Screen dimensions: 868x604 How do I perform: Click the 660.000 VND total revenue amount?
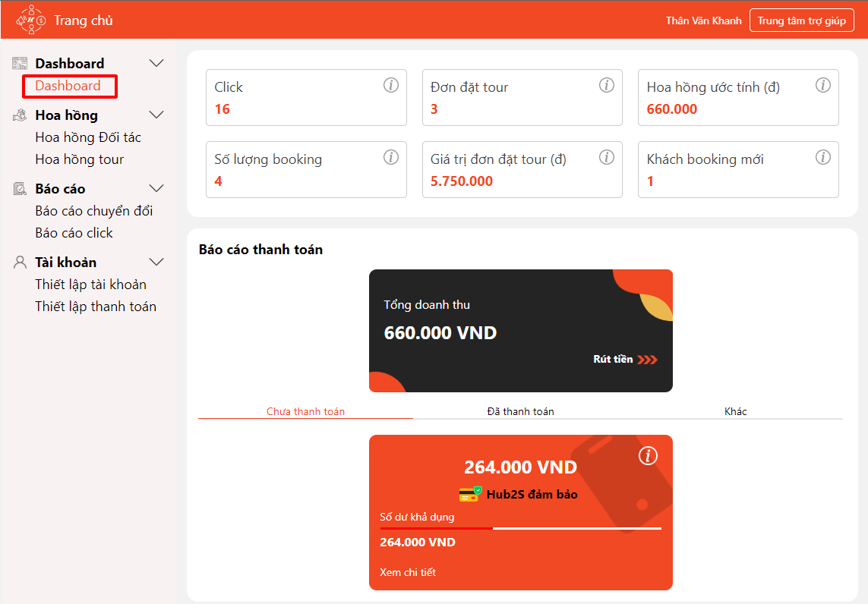pyautogui.click(x=440, y=333)
